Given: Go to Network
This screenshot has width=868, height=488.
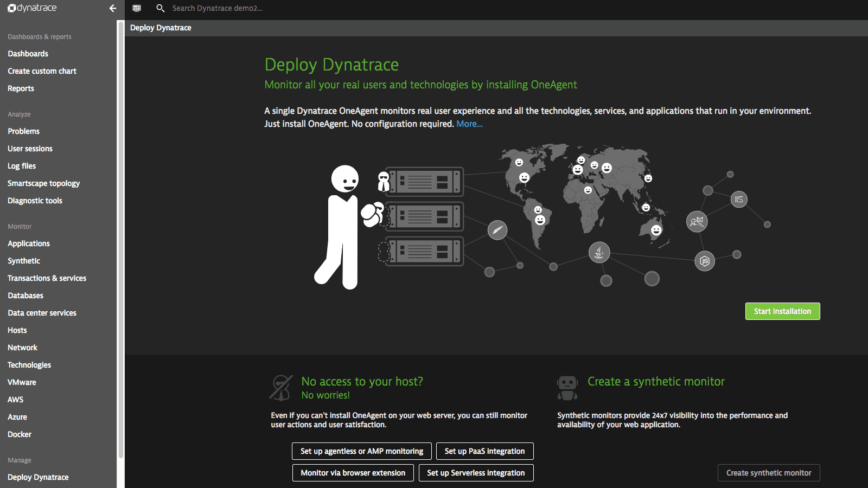Looking at the screenshot, I should click(x=22, y=348).
